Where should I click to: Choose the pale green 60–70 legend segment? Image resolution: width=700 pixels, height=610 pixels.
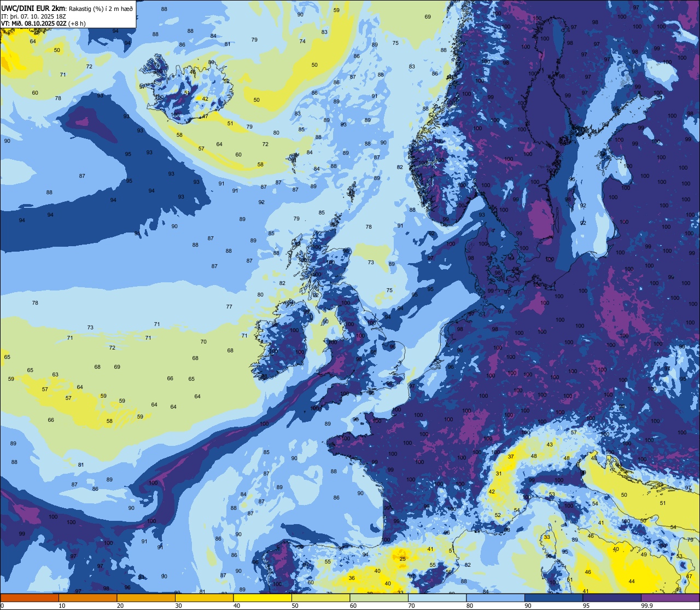pyautogui.click(x=379, y=597)
